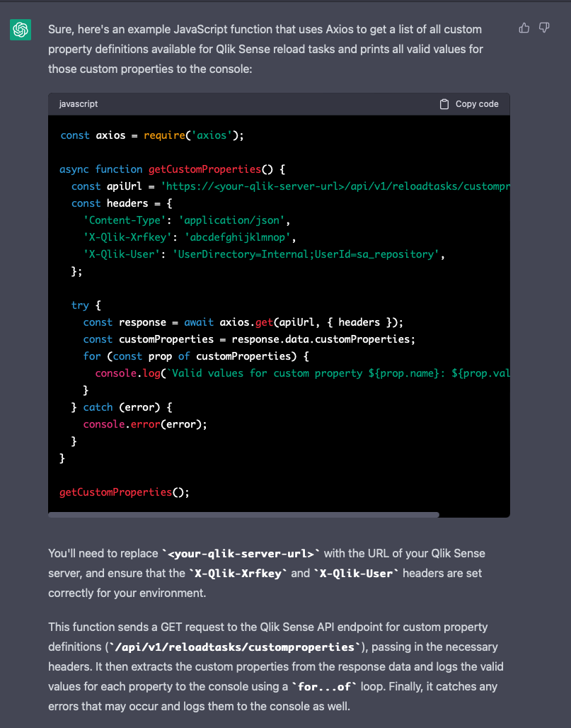
Task: Click the inline "for...of" code in the paragraph
Action: (325, 687)
